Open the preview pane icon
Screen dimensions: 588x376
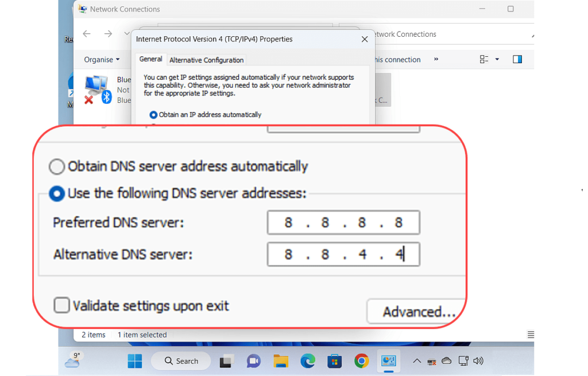pyautogui.click(x=517, y=59)
